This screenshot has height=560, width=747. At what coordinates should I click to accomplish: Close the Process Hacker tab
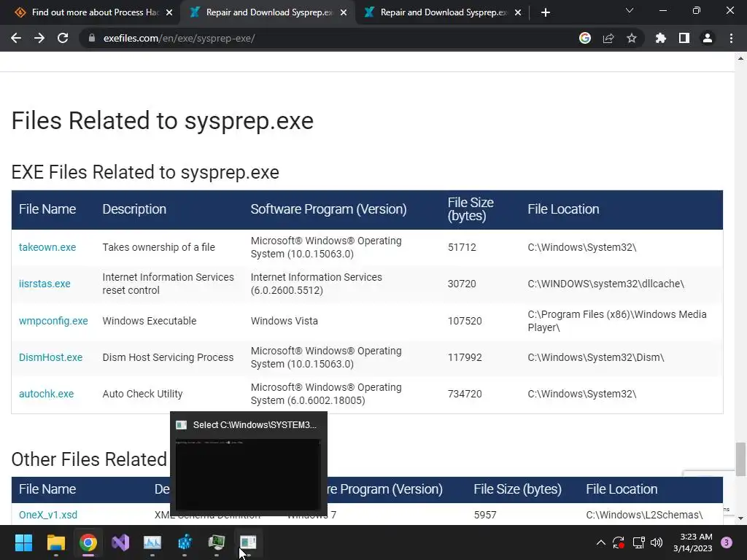(169, 12)
